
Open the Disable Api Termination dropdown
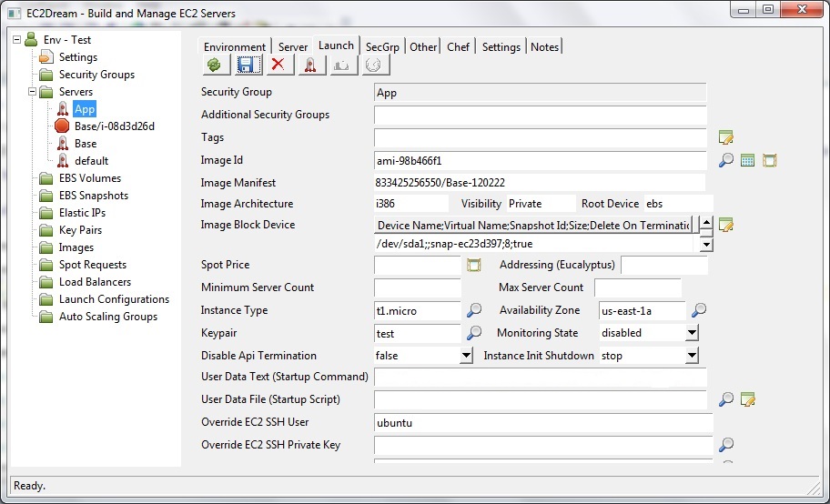click(x=466, y=355)
